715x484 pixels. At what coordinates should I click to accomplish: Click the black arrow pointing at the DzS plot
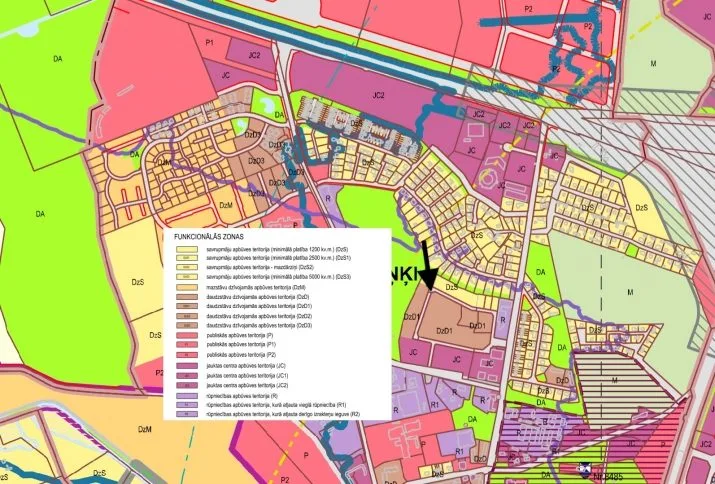coord(428,265)
